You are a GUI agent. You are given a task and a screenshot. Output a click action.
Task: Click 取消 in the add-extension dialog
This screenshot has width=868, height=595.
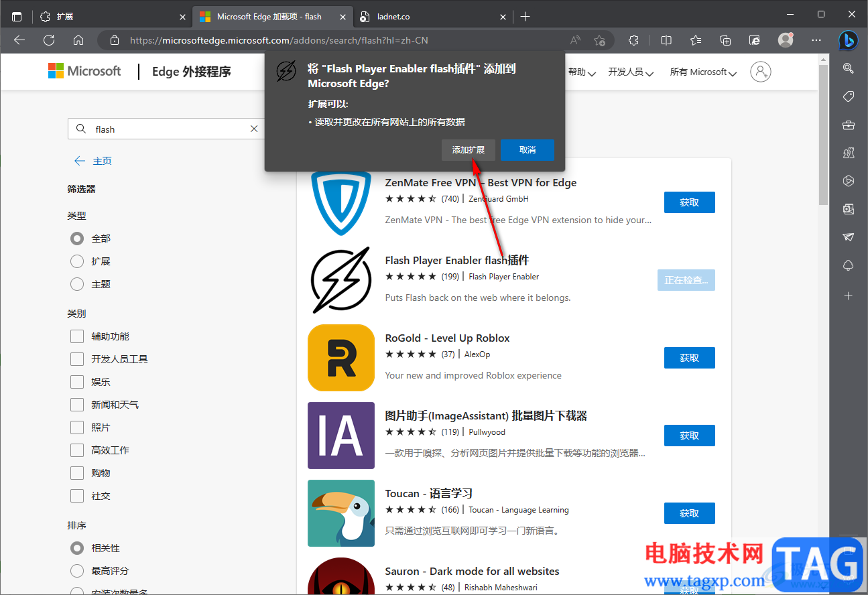[x=528, y=150]
